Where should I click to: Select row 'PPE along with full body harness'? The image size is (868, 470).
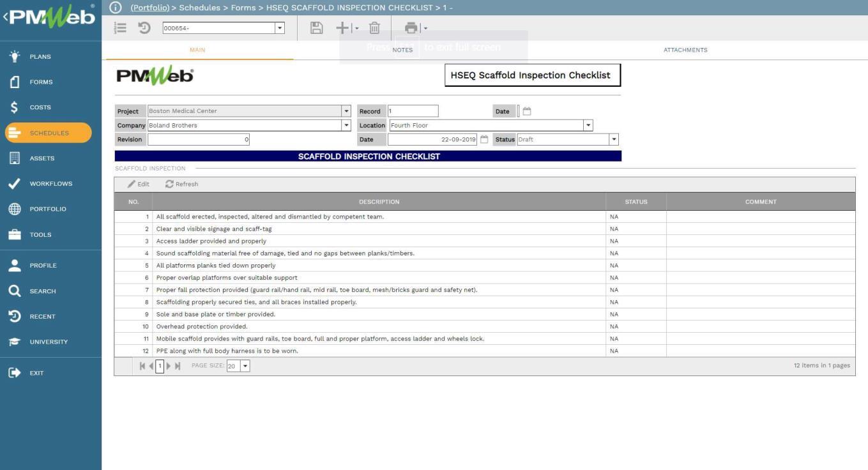tap(485, 351)
